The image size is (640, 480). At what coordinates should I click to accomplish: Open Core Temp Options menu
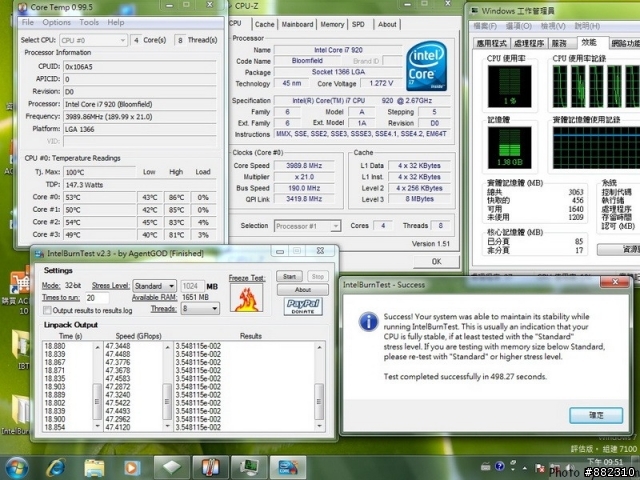56,22
